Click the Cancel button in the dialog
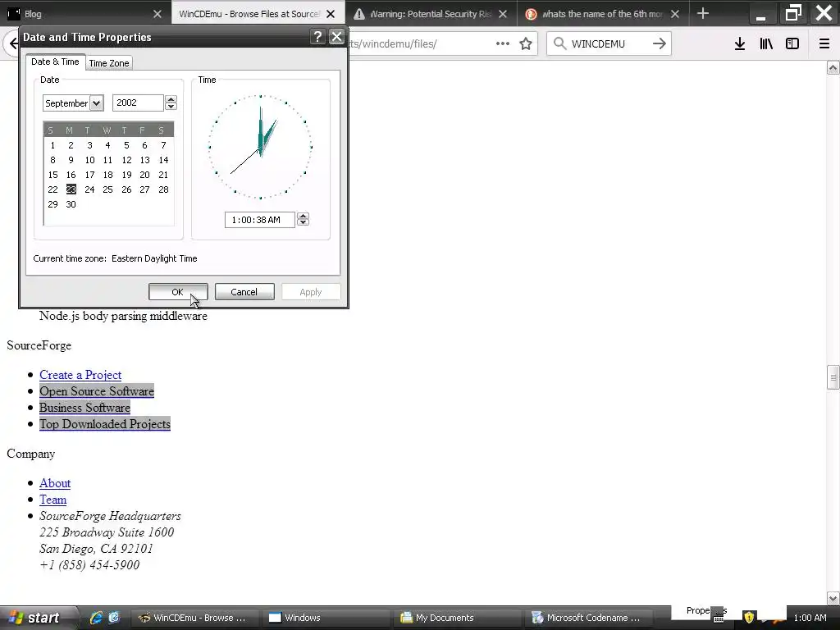The width and height of the screenshot is (840, 630). click(244, 292)
